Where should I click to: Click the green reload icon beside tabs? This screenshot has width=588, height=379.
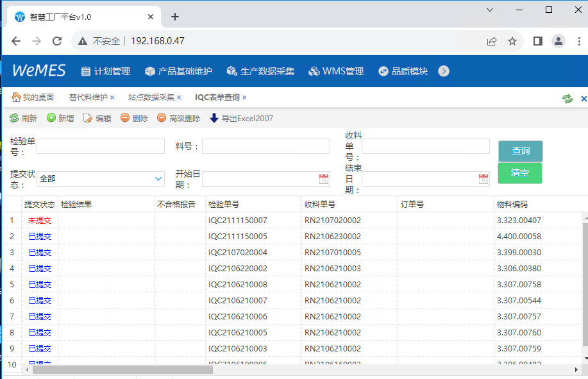click(567, 98)
